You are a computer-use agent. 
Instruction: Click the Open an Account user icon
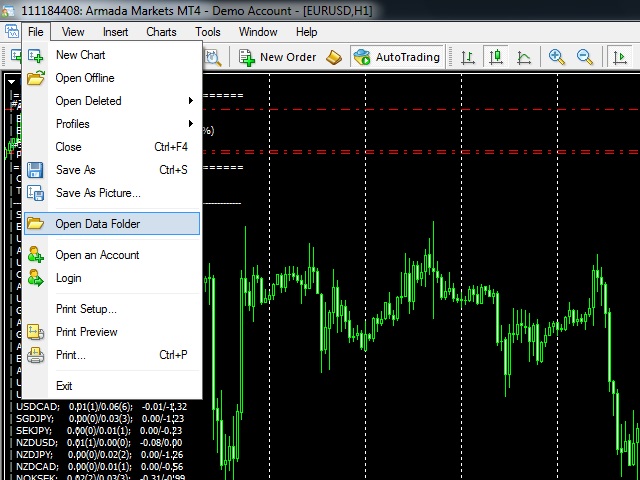tap(36, 254)
